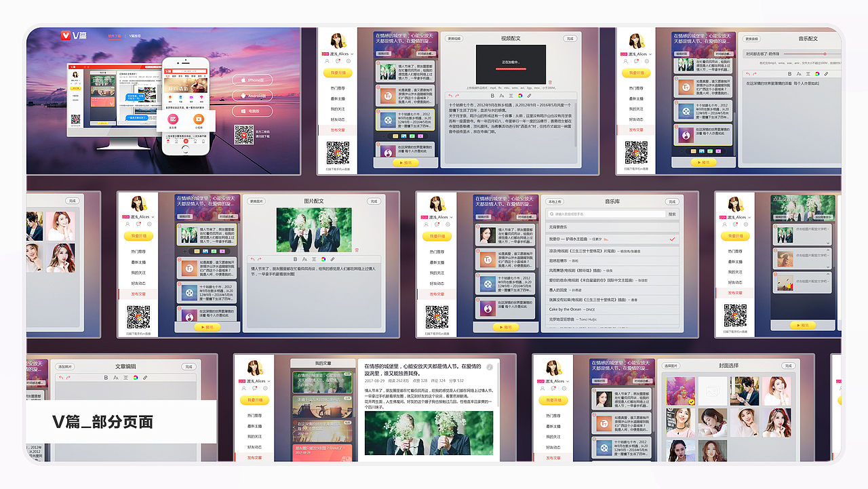Toggle bold in the 文章编辑 toolbar

[x=106, y=378]
